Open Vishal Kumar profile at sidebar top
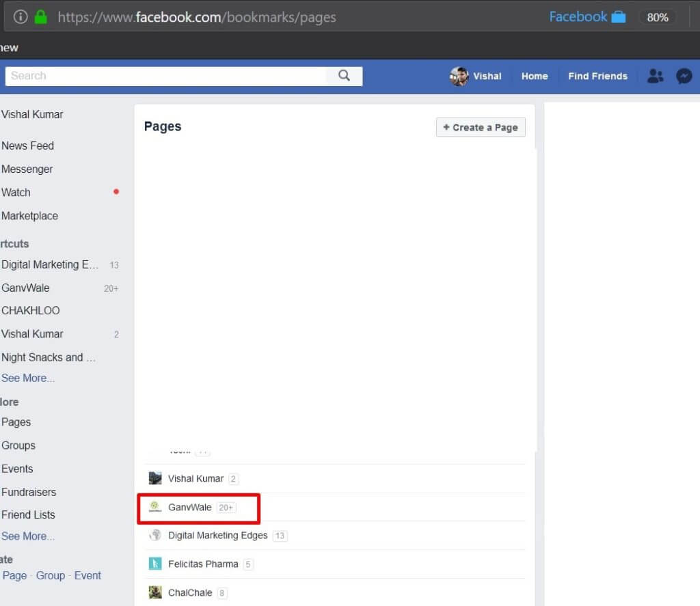Screen dimensions: 700x606 (x=32, y=115)
